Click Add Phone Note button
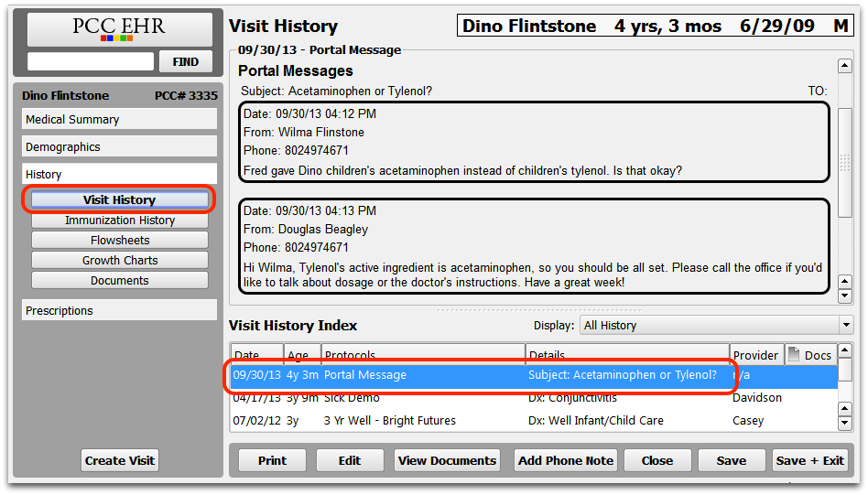Viewport: 868px width, 495px height. (x=566, y=460)
